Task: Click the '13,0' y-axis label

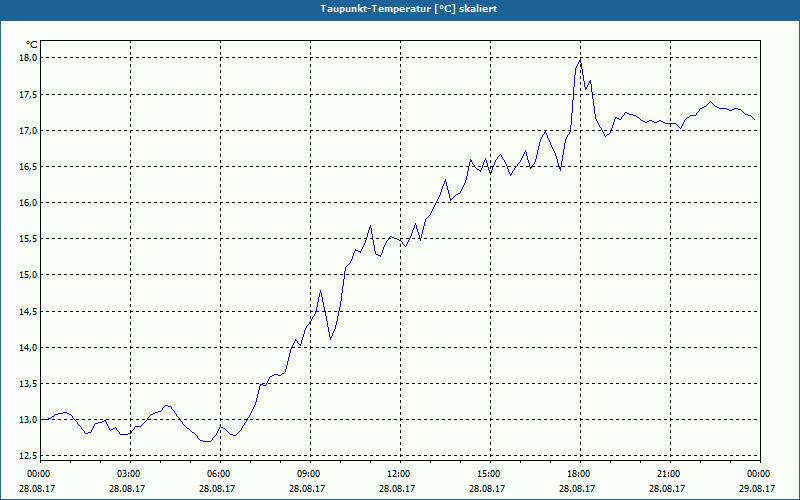Action: pos(29,420)
